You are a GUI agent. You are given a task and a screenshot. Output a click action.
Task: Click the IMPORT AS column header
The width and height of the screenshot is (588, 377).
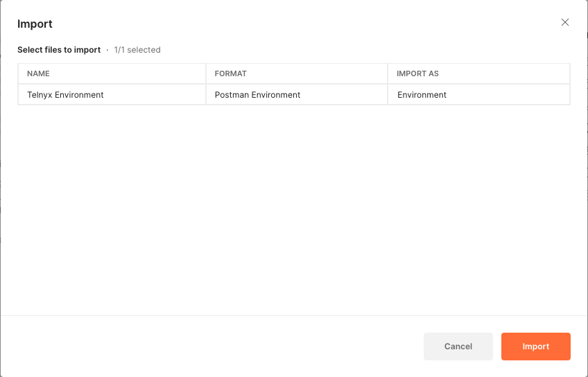[479, 73]
